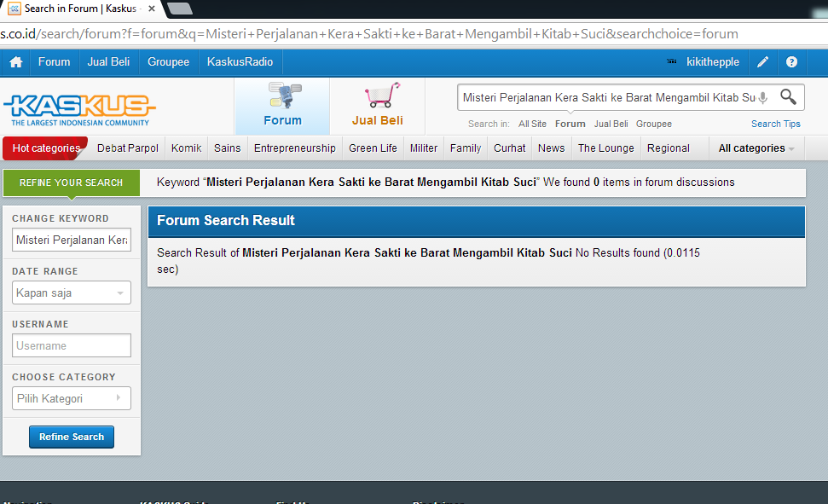
Task: Open Search Tips link
Action: (x=776, y=124)
